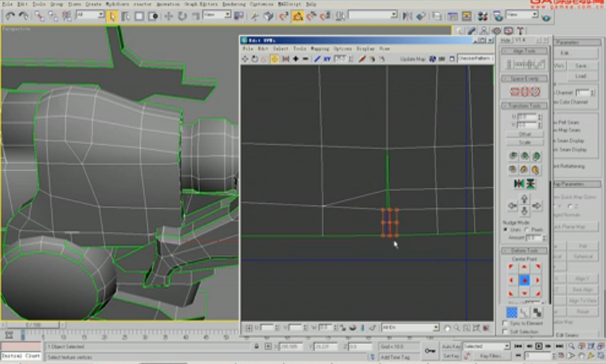The image size is (606, 364).
Task: Open Mapping menu in Edit UVWs window
Action: [x=320, y=49]
